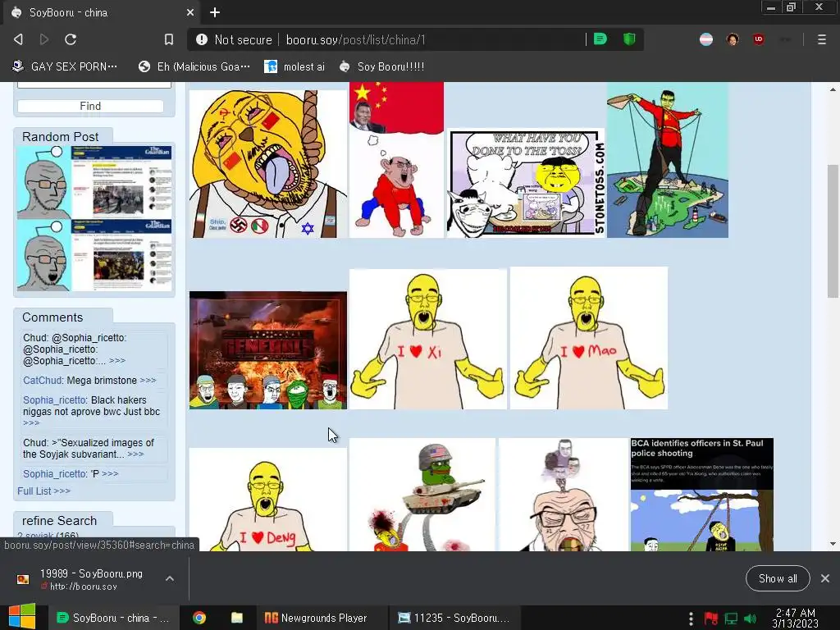This screenshot has height=630, width=840.
Task: Open a new browser tab
Action: pos(215,12)
